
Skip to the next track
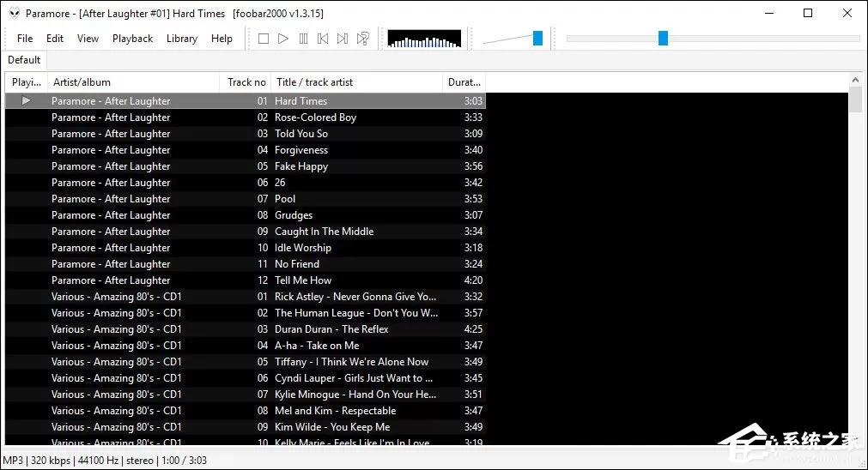click(343, 39)
